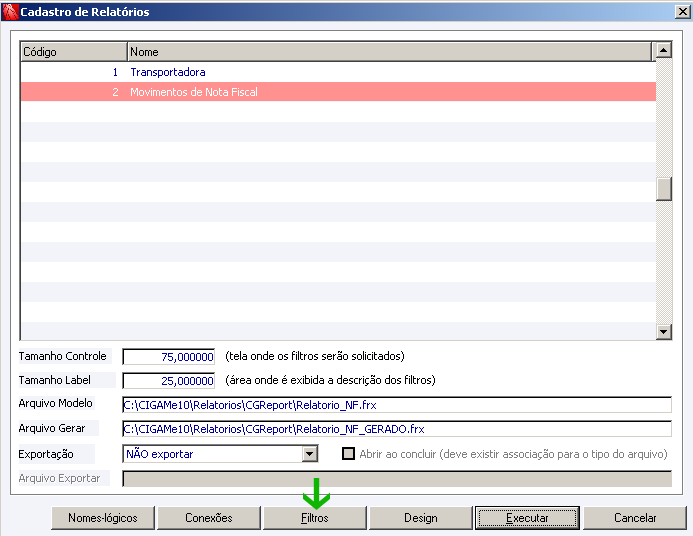Expand the Exportação dropdown arrow

point(310,454)
